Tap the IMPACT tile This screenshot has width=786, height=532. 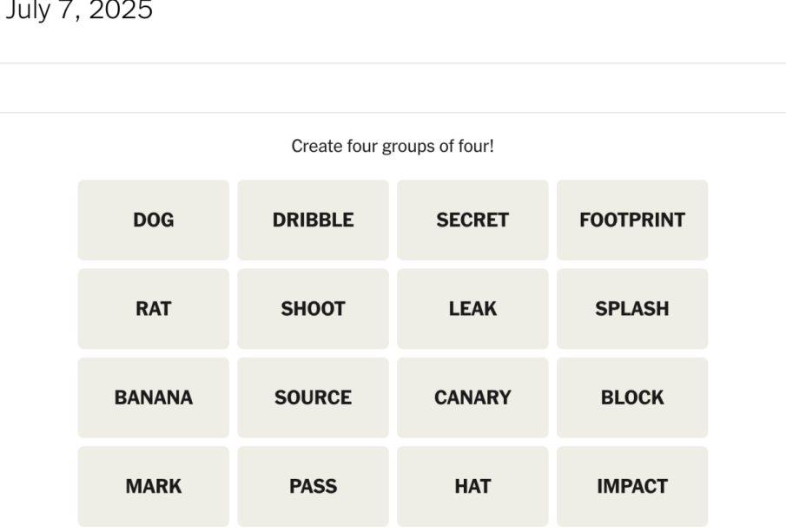[x=632, y=486]
